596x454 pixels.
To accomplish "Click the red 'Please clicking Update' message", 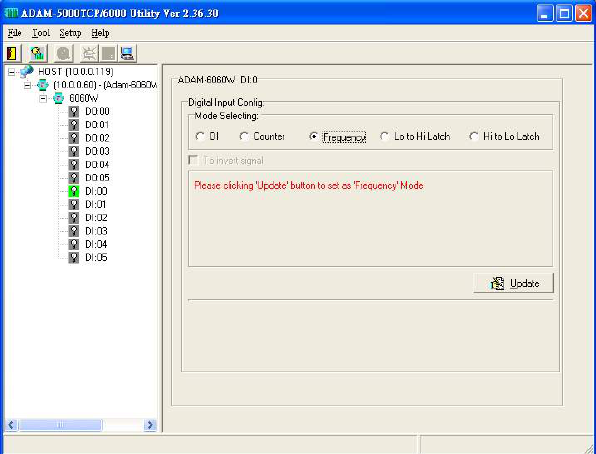I will tap(309, 186).
